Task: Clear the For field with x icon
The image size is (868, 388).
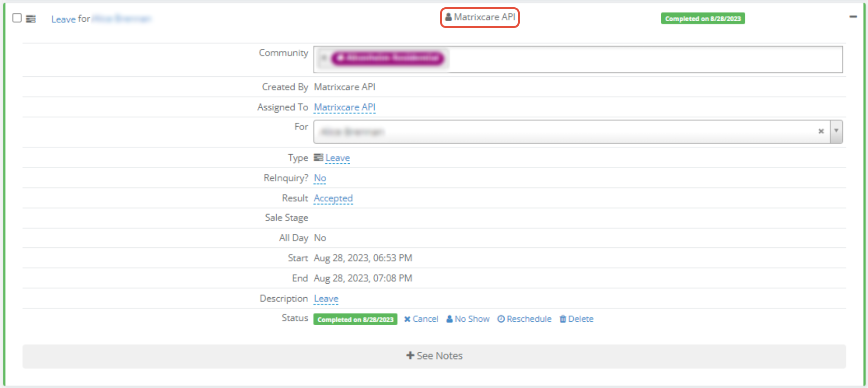Action: point(821,131)
